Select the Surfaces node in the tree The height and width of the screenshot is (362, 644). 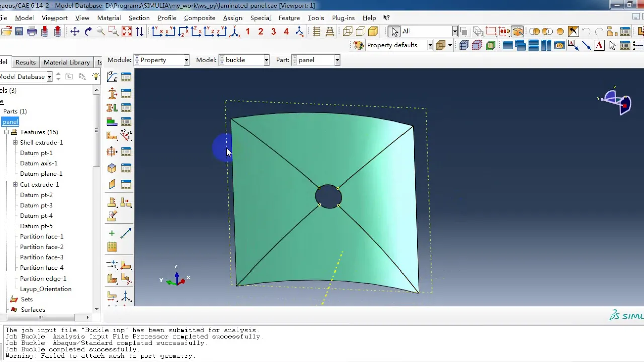click(33, 310)
